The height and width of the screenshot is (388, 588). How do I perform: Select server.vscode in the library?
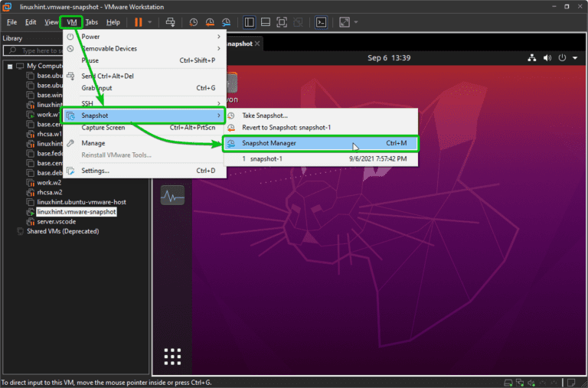[x=56, y=222]
